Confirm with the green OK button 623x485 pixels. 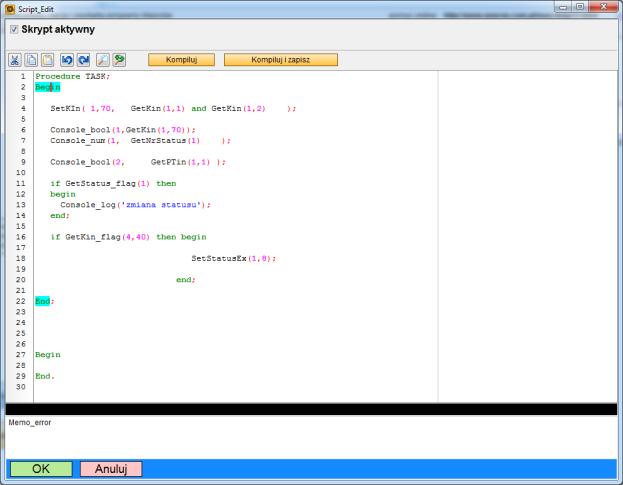tap(41, 469)
